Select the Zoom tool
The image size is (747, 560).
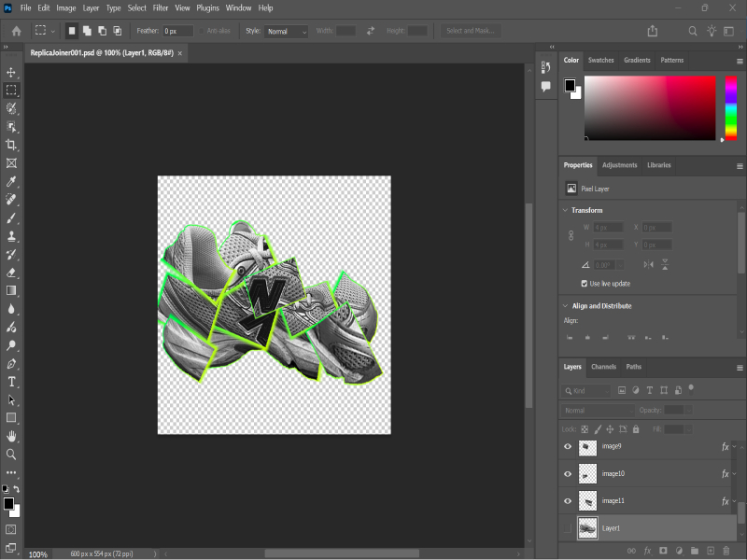click(11, 455)
